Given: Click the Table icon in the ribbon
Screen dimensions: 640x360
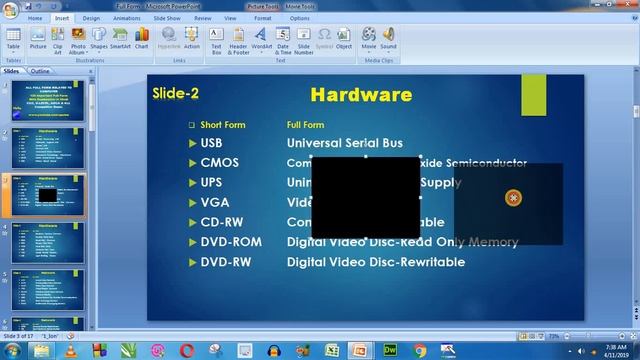Looking at the screenshot, I should coord(13,35).
